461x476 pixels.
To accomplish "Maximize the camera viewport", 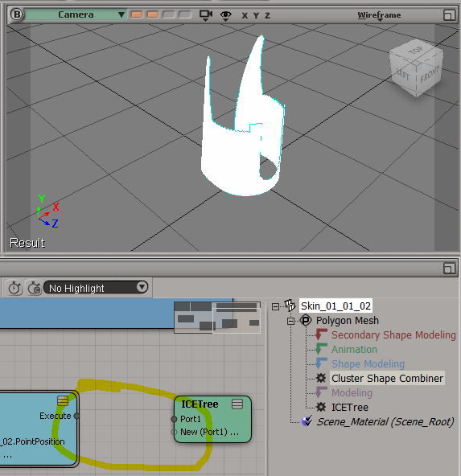I will point(449,14).
